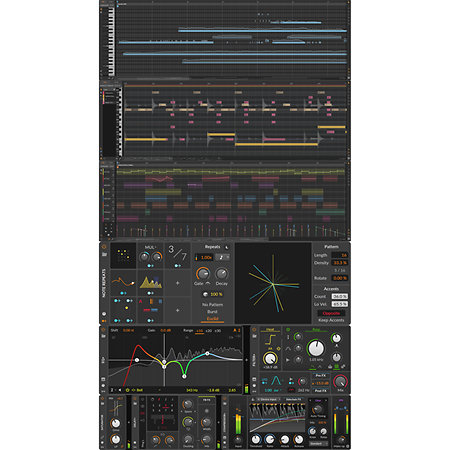
Task: Set EQ range to ±20
Action: (209, 331)
